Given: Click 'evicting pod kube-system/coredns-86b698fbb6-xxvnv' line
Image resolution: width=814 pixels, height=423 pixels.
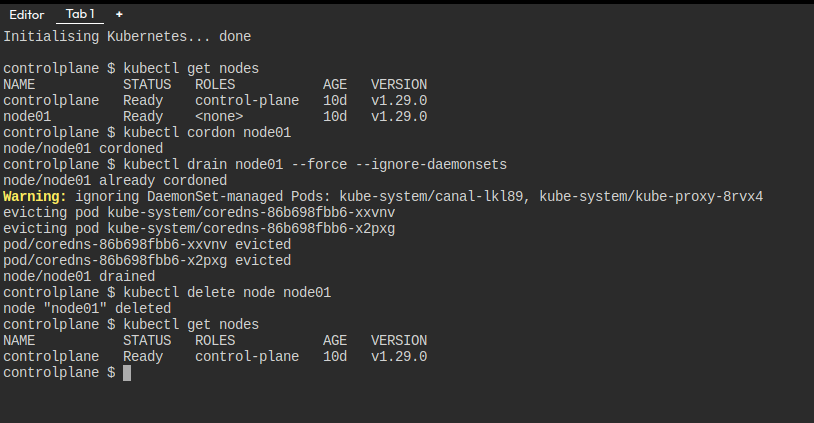Looking at the screenshot, I should click(x=199, y=213).
